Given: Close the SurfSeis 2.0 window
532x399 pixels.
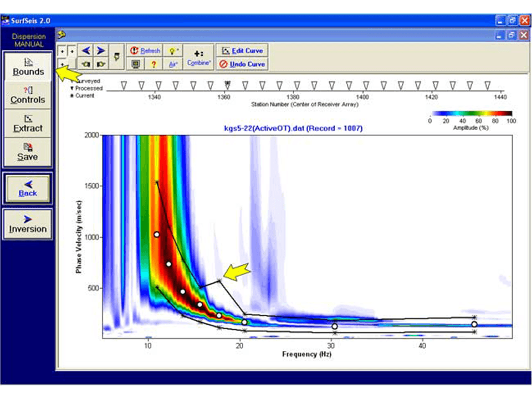Looking at the screenshot, I should 525,21.
